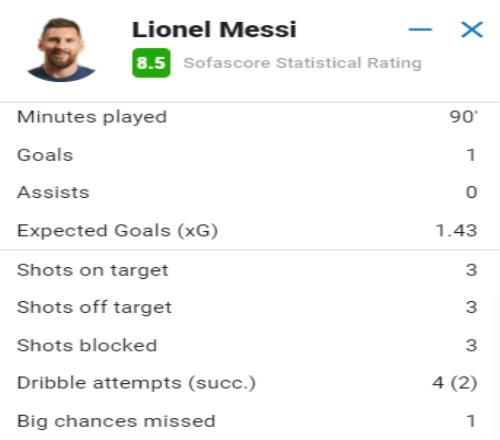500x440 pixels.
Task: Click the Goals value of 1
Action: [471, 155]
